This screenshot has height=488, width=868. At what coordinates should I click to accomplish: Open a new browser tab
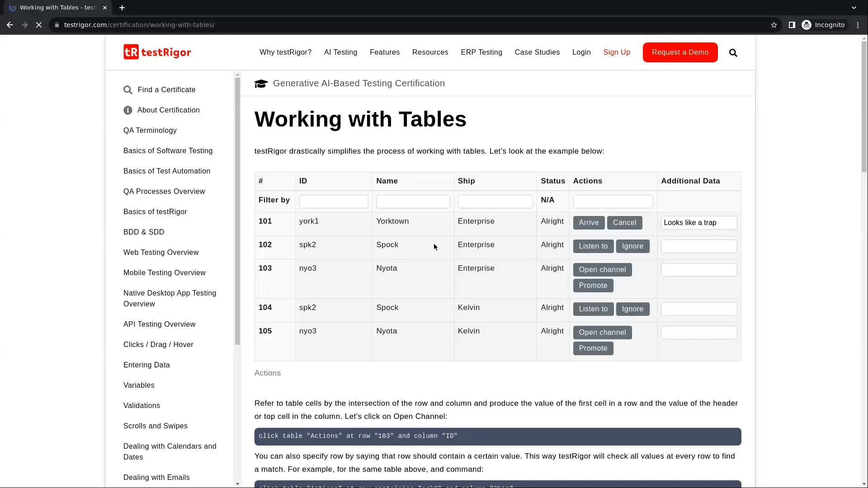[122, 8]
